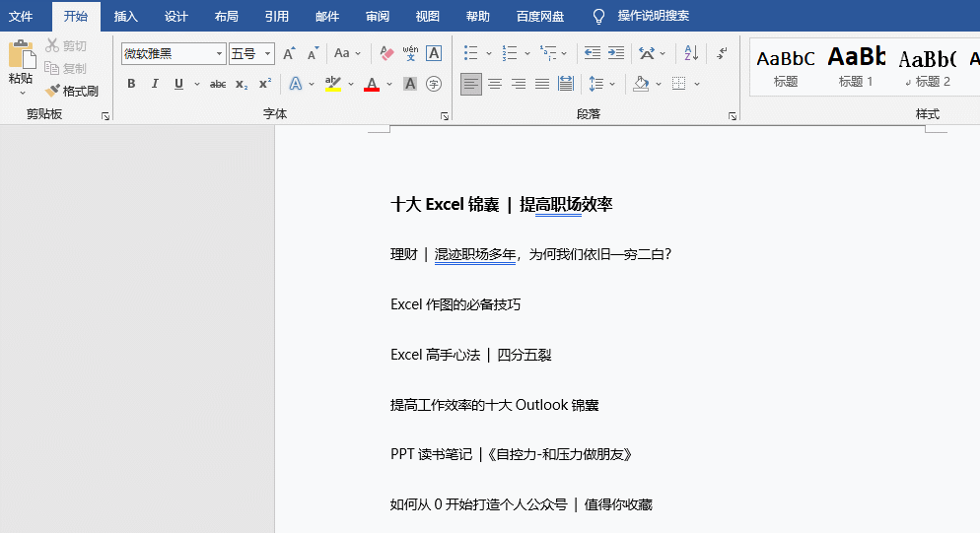This screenshot has height=533, width=980.
Task: Switch to the 视图 (View) tab
Action: point(428,16)
